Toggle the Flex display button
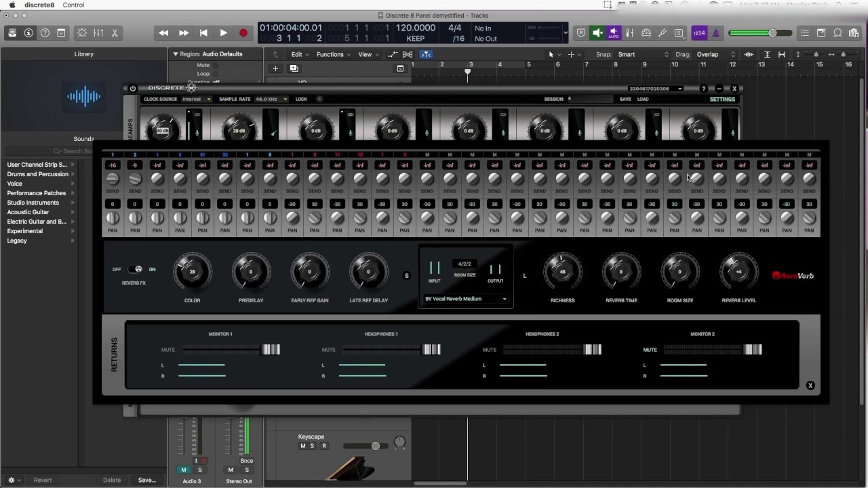This screenshot has height=488, width=868. (409, 54)
